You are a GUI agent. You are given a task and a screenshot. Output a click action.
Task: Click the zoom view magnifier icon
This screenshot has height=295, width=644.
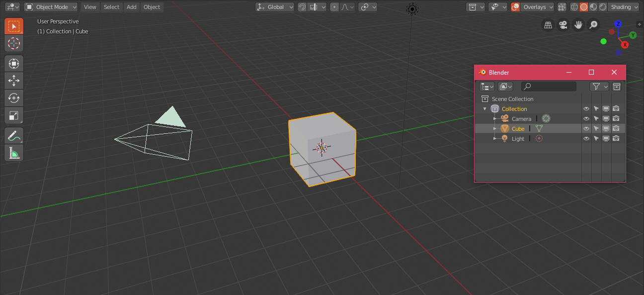593,25
